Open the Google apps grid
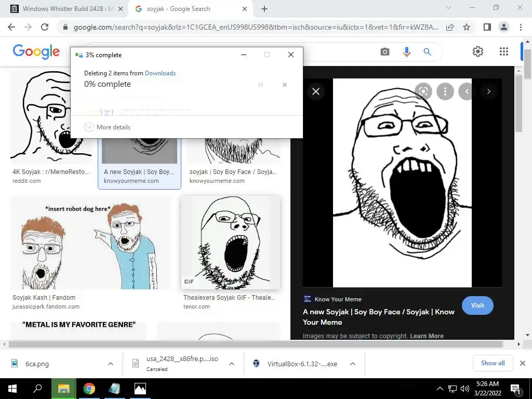Viewport: 532px width, 399px height. (504, 51)
